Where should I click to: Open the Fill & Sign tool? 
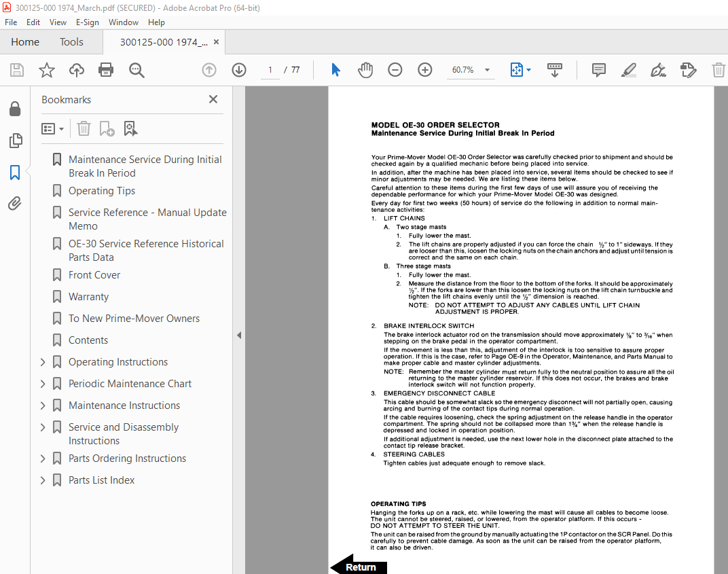pyautogui.click(x=658, y=69)
